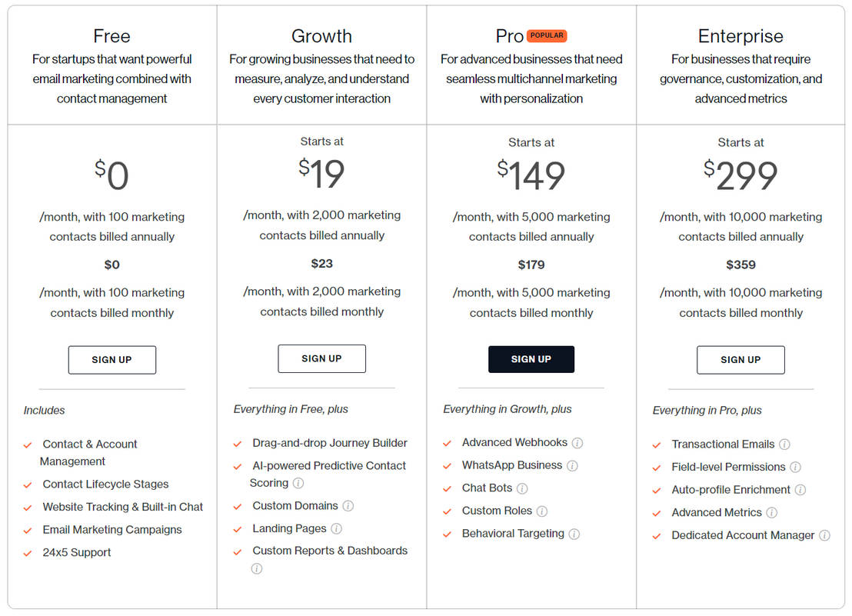Click info icon next to Landing Pages
Viewport: 852px width, 616px height.
[x=336, y=529]
